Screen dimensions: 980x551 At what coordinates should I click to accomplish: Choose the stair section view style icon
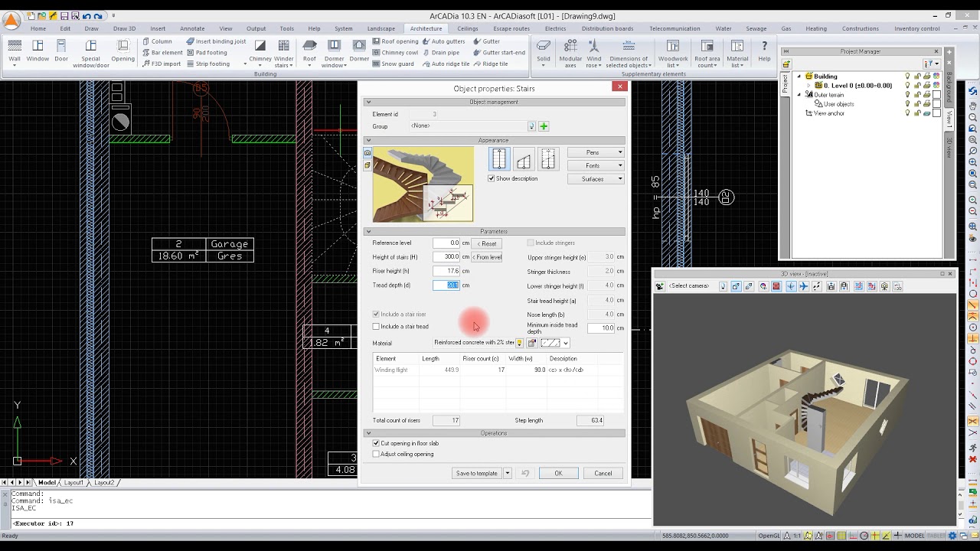tap(524, 158)
